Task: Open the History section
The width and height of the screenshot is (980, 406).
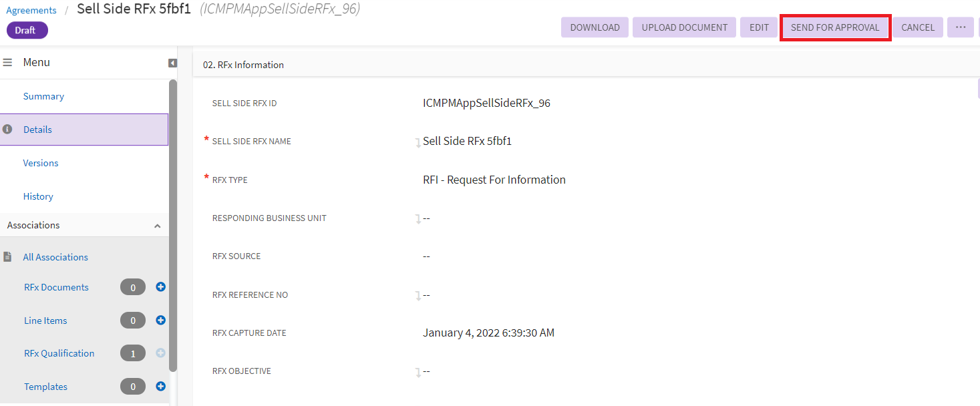Action: pyautogui.click(x=38, y=196)
